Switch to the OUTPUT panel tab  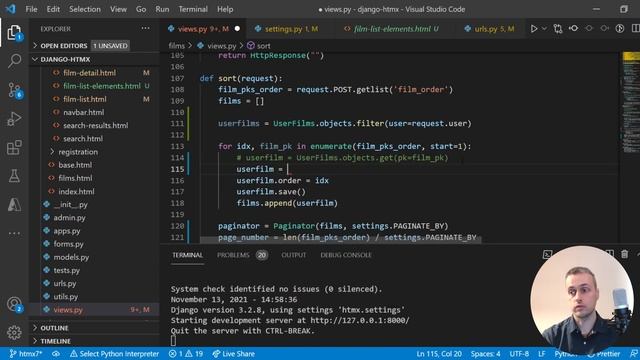tap(293, 255)
